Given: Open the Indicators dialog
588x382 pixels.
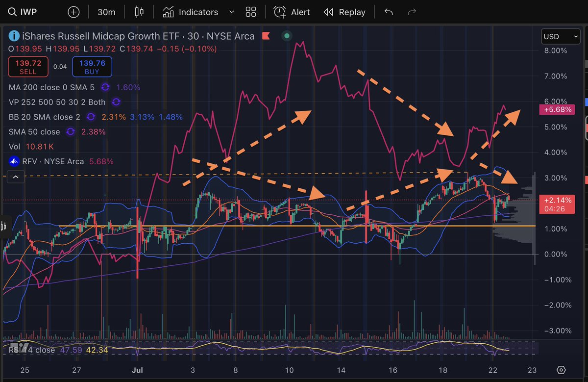Looking at the screenshot, I should pyautogui.click(x=191, y=12).
